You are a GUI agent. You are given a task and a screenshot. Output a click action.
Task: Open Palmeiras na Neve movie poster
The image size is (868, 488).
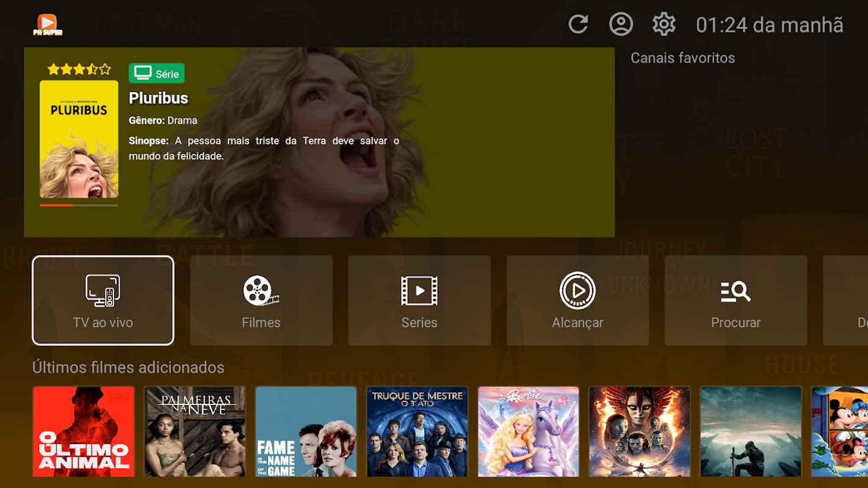(x=195, y=431)
